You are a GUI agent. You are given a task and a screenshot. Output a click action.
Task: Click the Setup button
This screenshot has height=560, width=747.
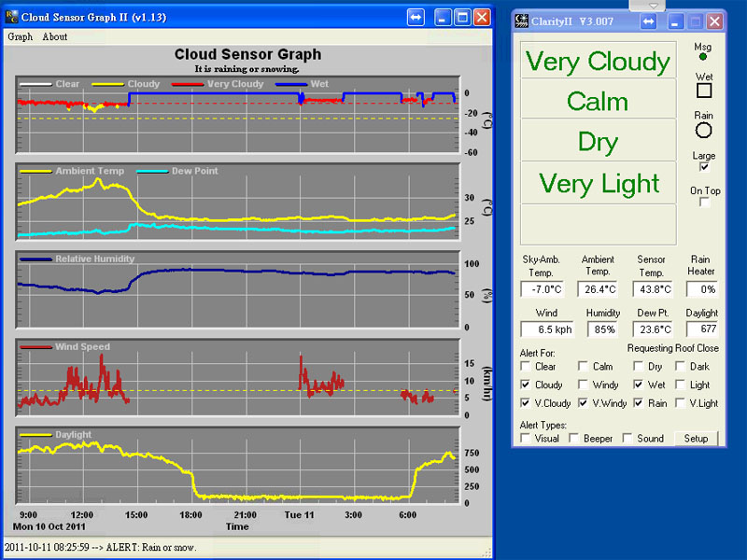click(x=696, y=438)
